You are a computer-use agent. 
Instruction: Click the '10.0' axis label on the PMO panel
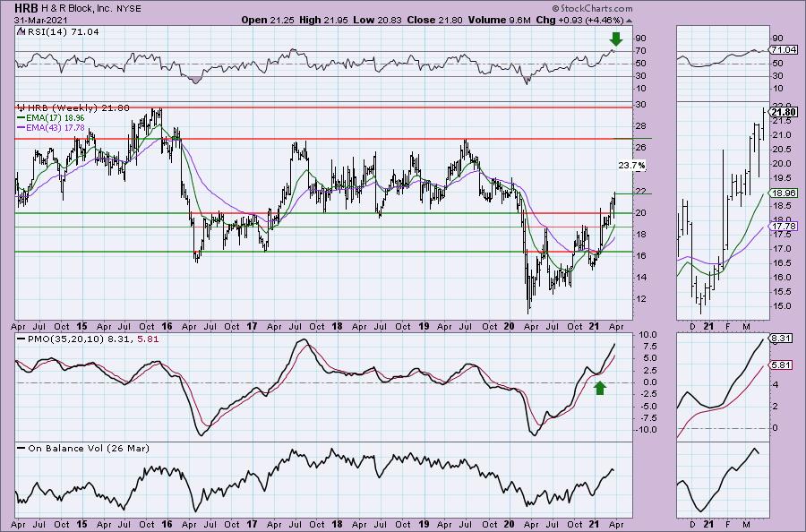pyautogui.click(x=648, y=335)
